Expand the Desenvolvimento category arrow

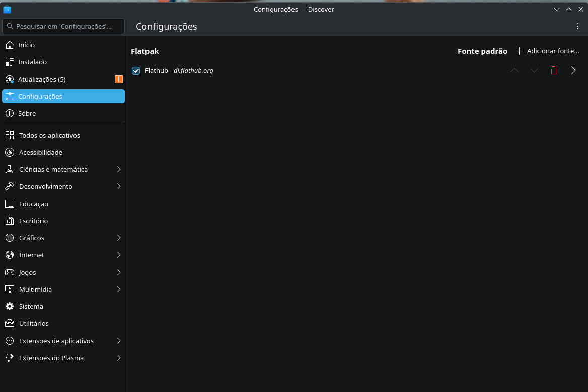tap(119, 186)
